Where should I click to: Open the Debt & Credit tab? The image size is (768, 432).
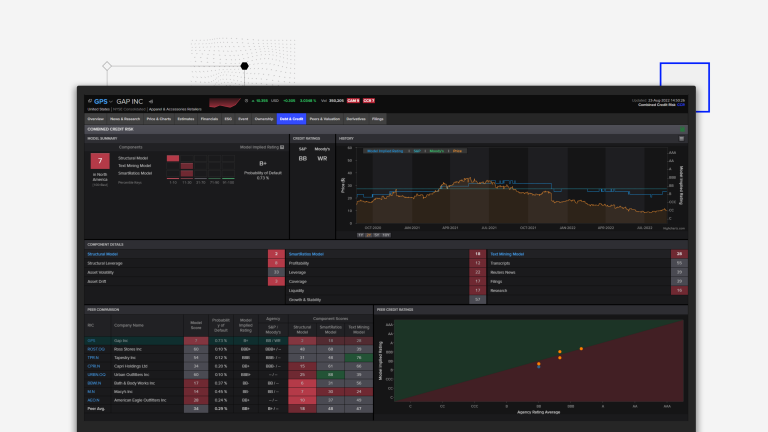[x=292, y=119]
